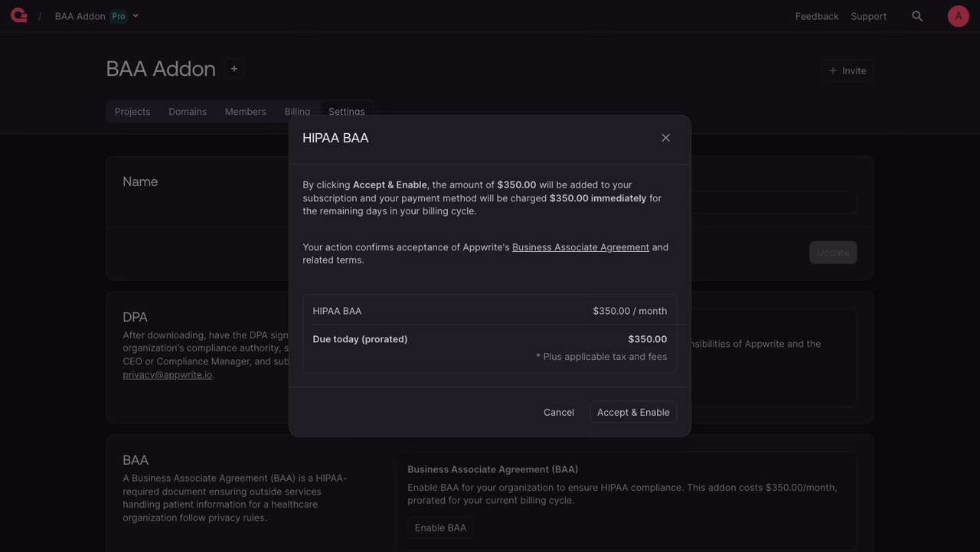Screen dimensions: 980x552
Task: Click the Business Associate Agreement (BAA) card heading
Action: 492,469
